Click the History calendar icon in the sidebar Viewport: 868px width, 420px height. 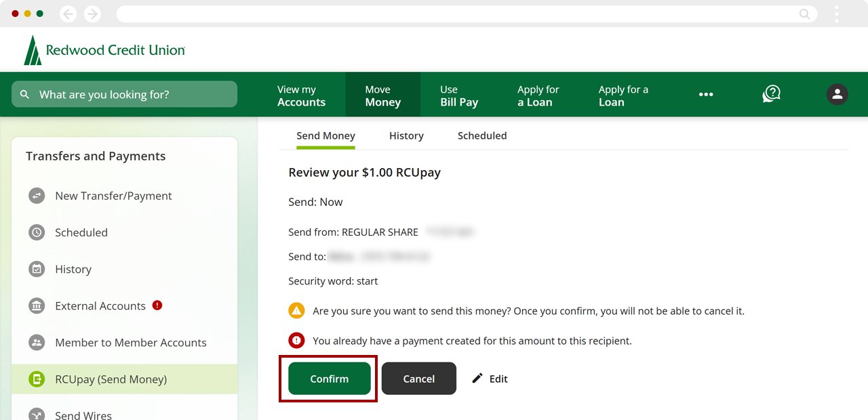[37, 269]
